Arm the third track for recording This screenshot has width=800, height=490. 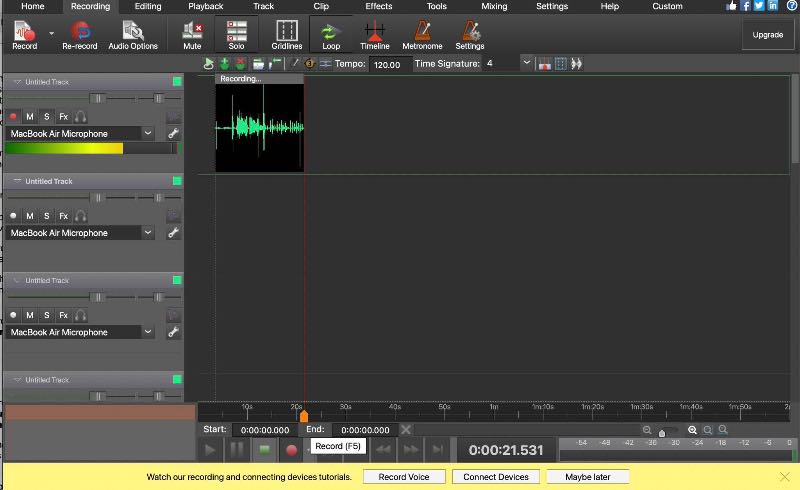coord(13,315)
